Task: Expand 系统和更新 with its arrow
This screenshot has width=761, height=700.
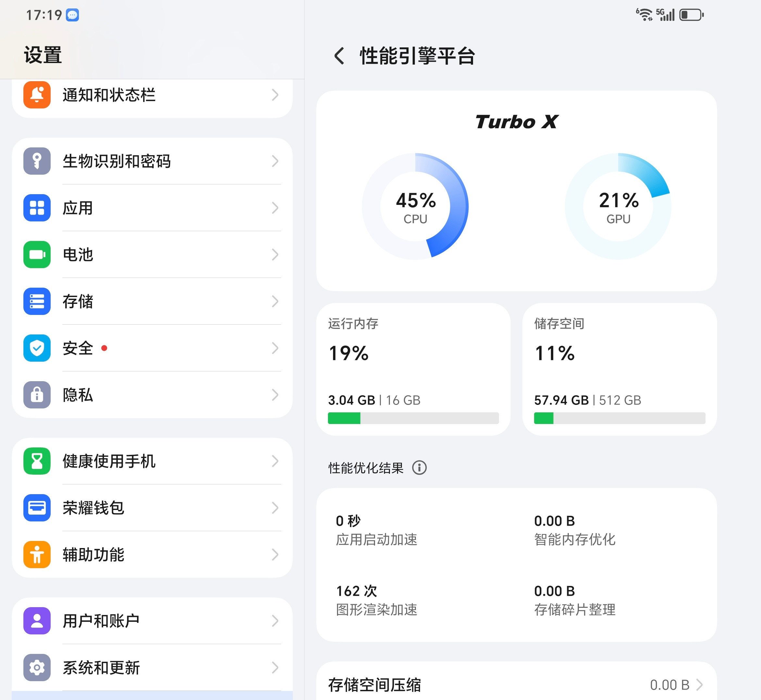Action: point(275,668)
